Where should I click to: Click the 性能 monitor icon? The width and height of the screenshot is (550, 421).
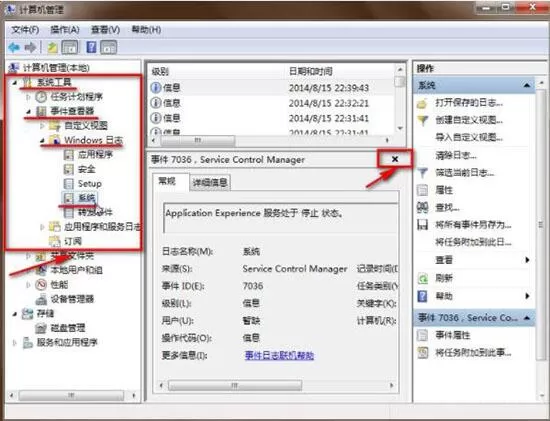pyautogui.click(x=41, y=284)
